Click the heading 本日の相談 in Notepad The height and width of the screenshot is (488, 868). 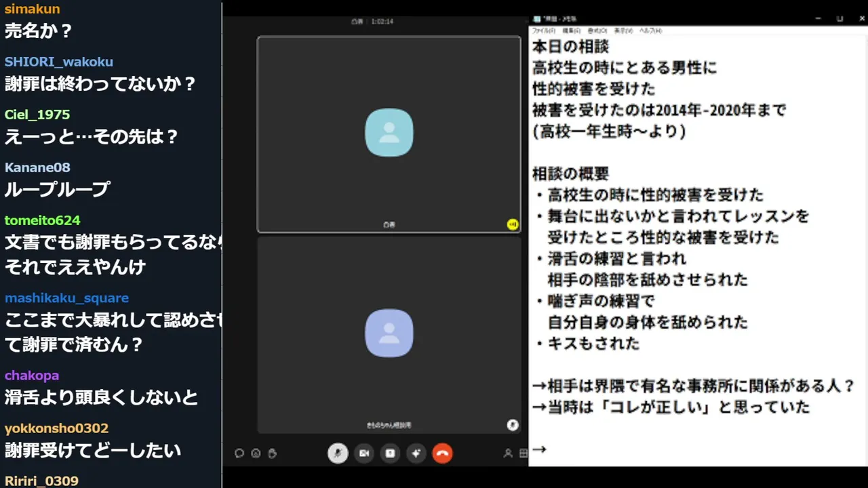point(570,47)
